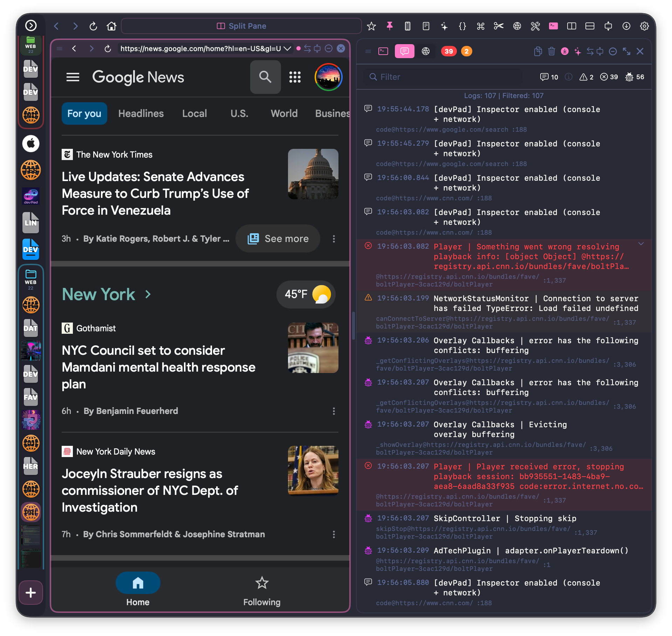Expand the New York local news section
Screen dimensions: 672x636
148,295
